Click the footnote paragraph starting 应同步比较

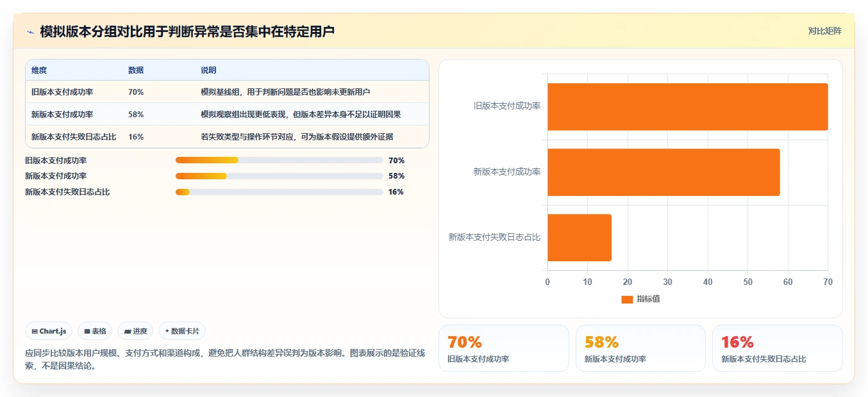coord(226,360)
